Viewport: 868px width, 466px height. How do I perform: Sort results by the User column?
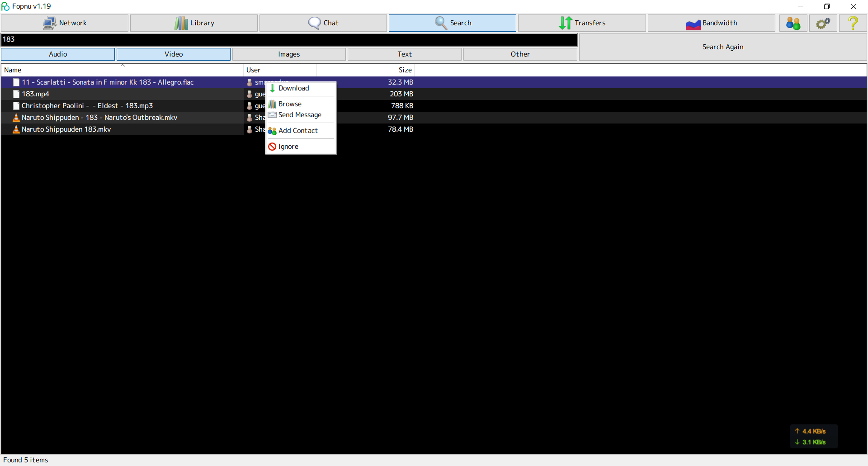(280, 70)
